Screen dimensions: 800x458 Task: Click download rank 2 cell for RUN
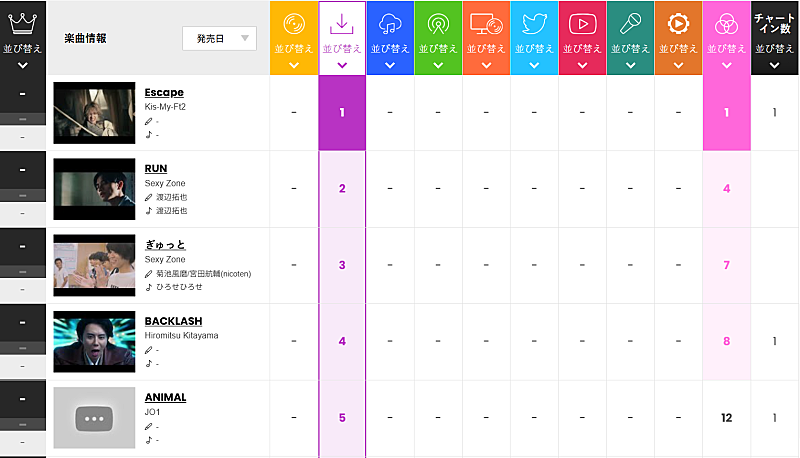pos(342,189)
